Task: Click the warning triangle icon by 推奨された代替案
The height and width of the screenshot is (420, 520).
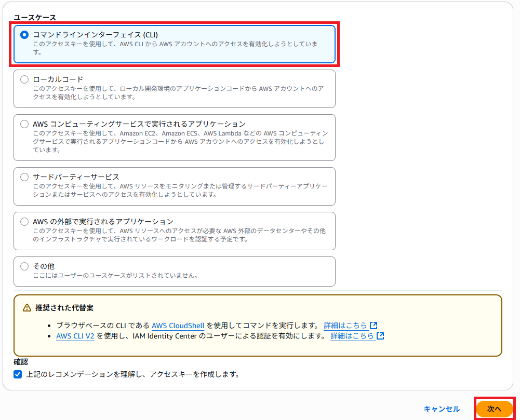Action: pos(27,308)
